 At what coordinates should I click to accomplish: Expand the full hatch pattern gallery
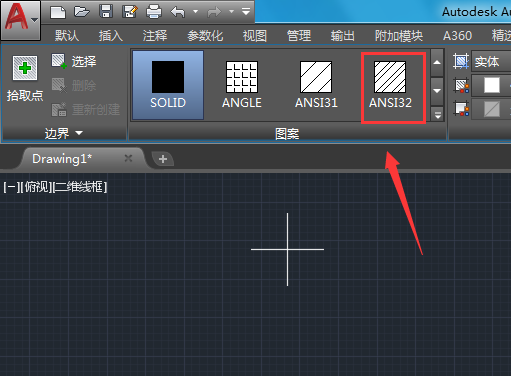tap(437, 114)
